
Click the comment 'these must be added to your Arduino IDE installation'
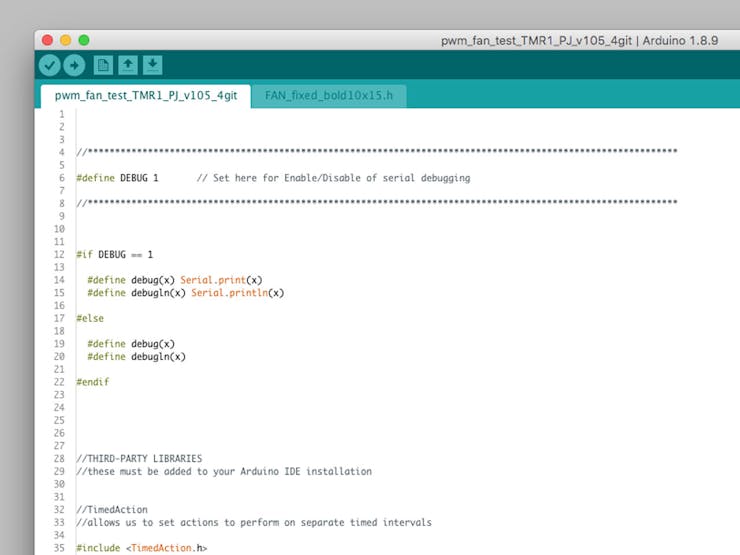click(230, 471)
